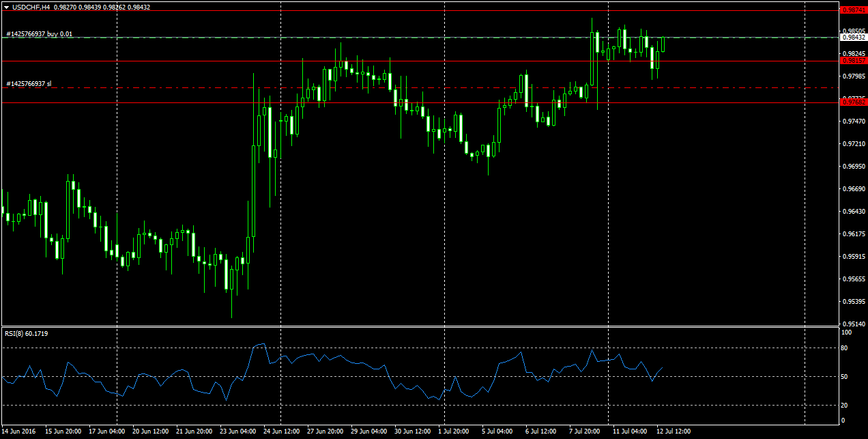Viewport: 868px width, 439px height.
Task: Click the red 0.98157 price tag
Action: coord(853,61)
